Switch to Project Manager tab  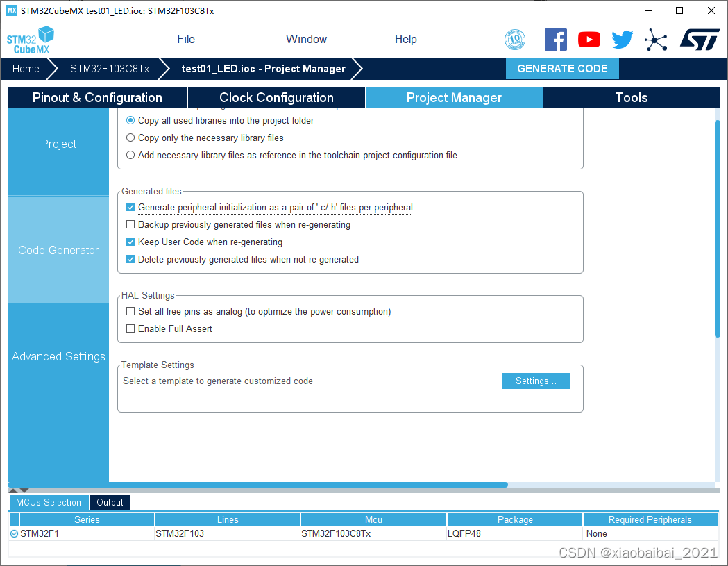454,98
